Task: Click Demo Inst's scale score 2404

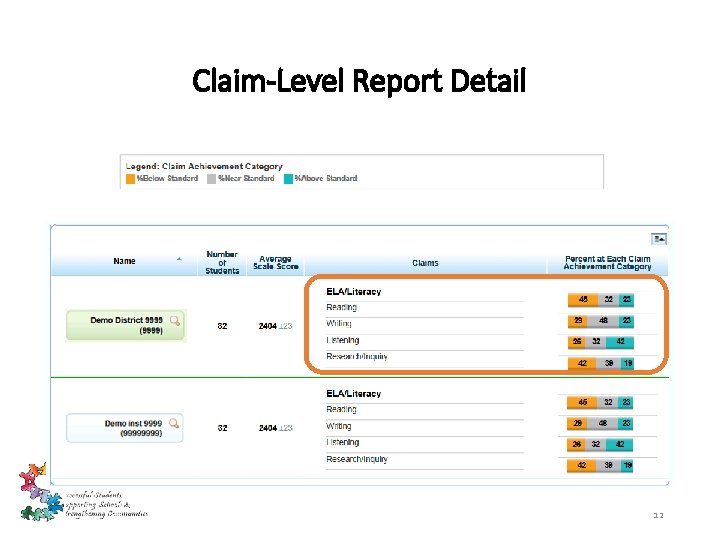Action: point(268,428)
